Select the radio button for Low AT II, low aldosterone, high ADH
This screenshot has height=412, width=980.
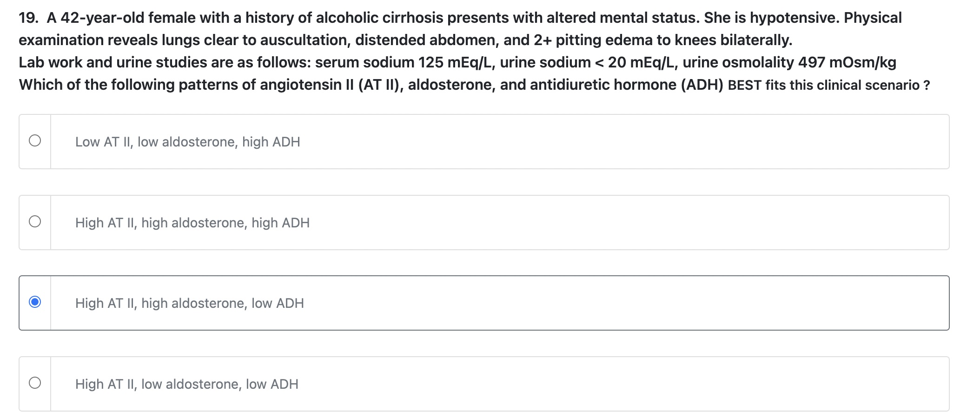pos(35,140)
